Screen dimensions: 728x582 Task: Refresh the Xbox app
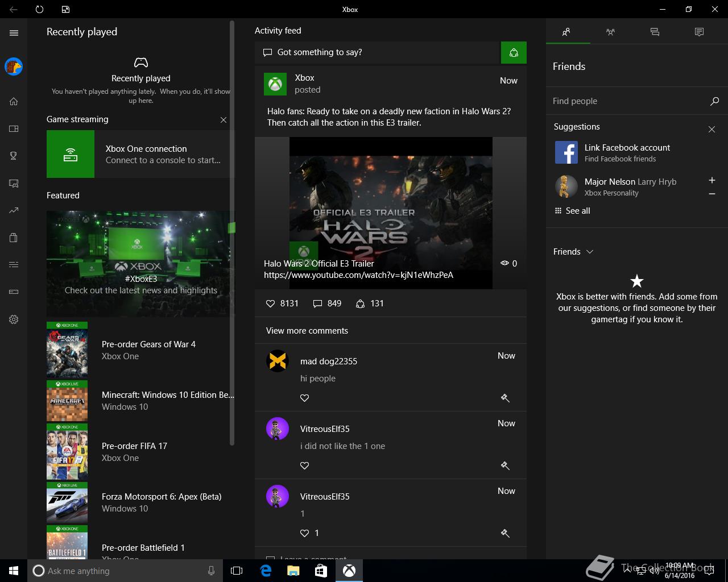click(x=39, y=9)
